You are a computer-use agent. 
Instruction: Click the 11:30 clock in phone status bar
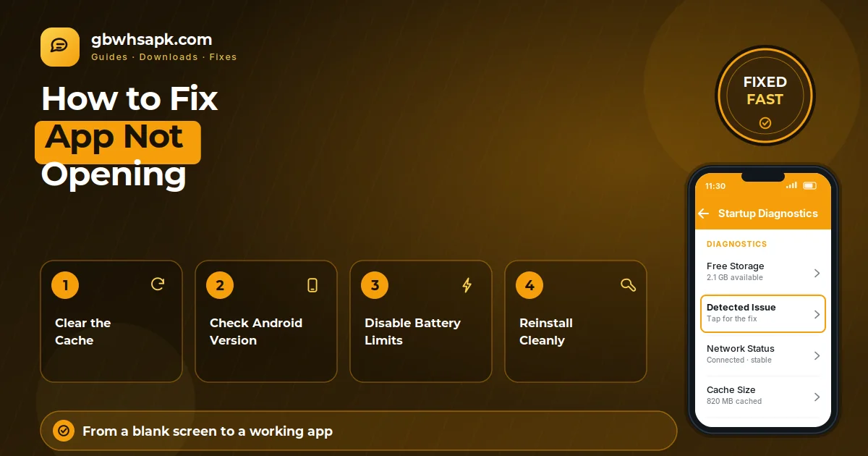click(715, 186)
